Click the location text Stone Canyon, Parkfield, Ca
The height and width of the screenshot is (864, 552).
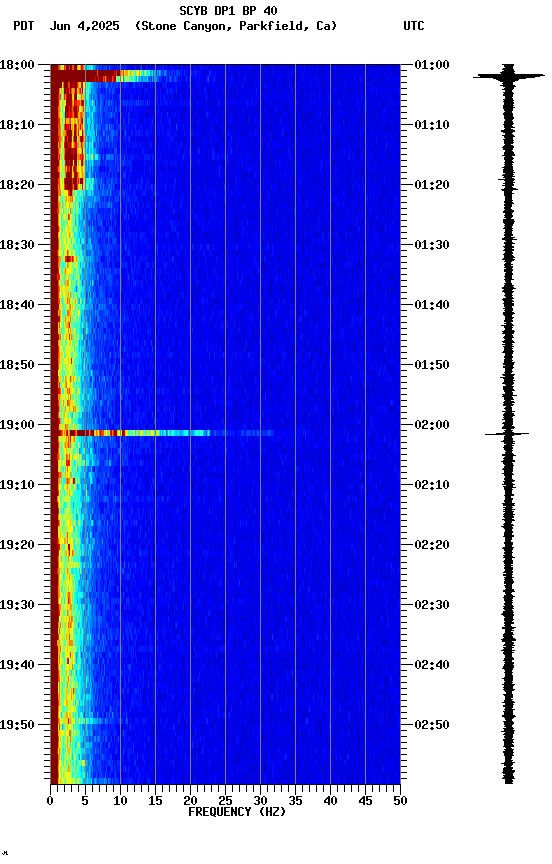click(236, 26)
